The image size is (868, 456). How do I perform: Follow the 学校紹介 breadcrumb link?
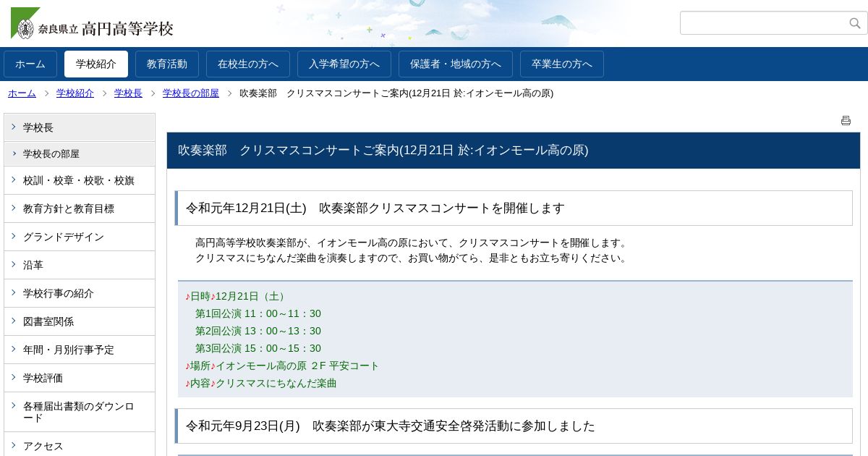coord(75,93)
